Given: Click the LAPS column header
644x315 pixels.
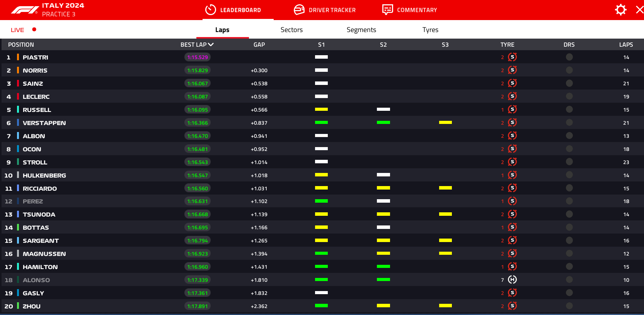Looking at the screenshot, I should click(626, 45).
